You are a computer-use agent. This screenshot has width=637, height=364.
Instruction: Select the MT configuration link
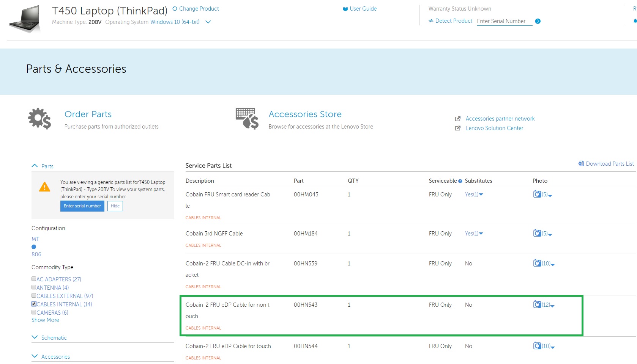point(35,239)
